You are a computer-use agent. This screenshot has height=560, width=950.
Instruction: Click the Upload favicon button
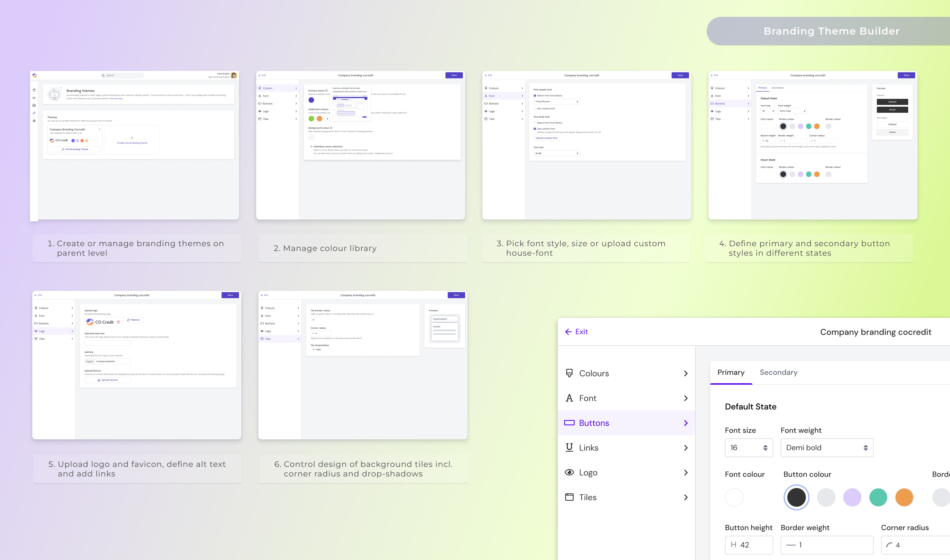pyautogui.click(x=108, y=380)
